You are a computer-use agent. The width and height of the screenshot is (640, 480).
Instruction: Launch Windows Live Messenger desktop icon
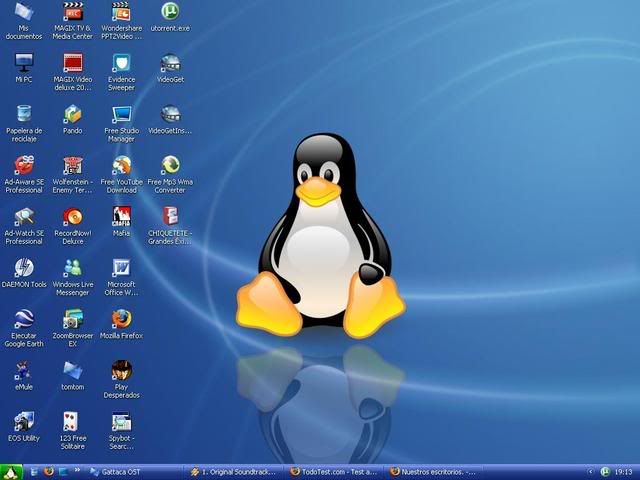73,268
